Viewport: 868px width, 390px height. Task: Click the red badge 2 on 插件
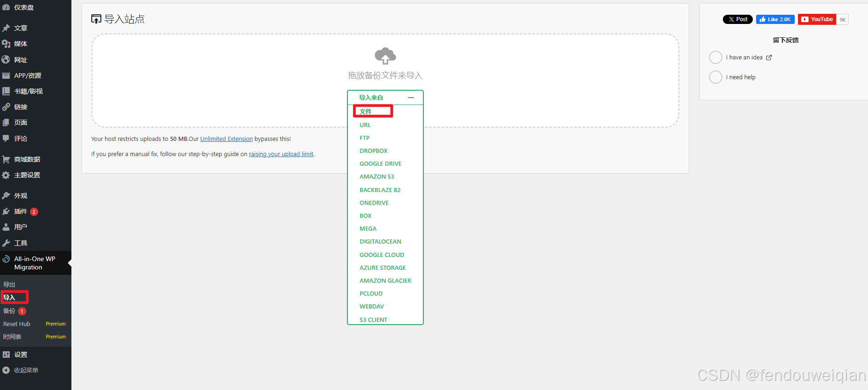(34, 212)
